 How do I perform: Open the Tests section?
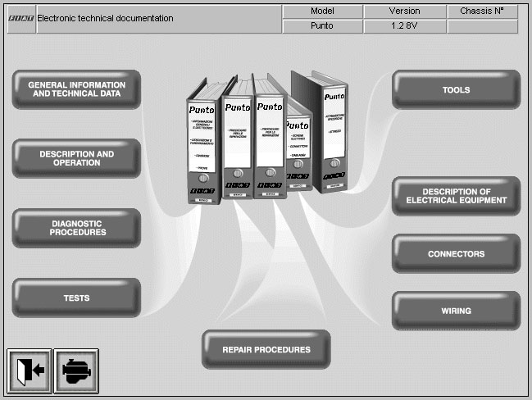(x=76, y=298)
